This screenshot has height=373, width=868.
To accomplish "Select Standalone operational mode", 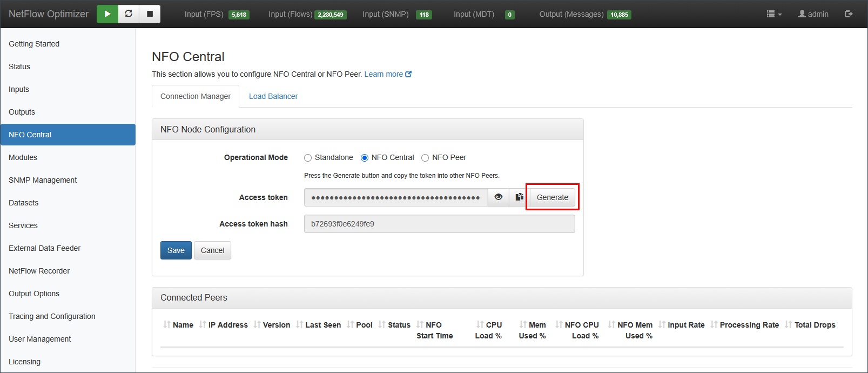I will click(308, 158).
